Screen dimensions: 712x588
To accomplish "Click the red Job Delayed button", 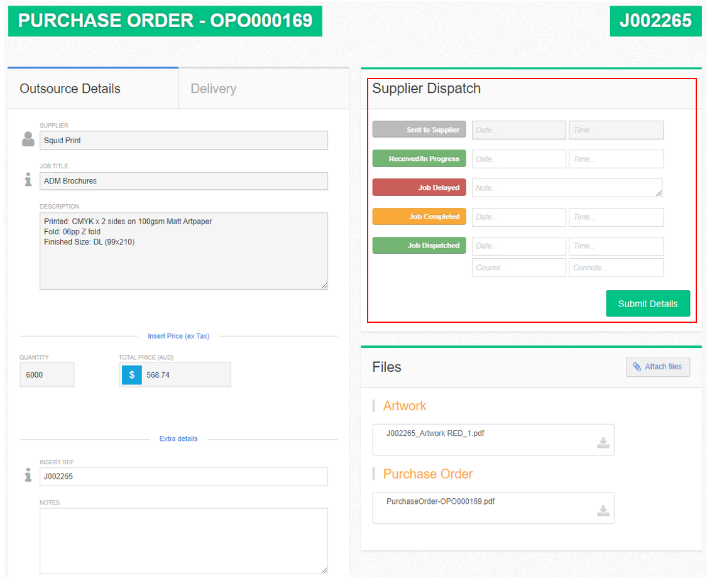I will [419, 188].
